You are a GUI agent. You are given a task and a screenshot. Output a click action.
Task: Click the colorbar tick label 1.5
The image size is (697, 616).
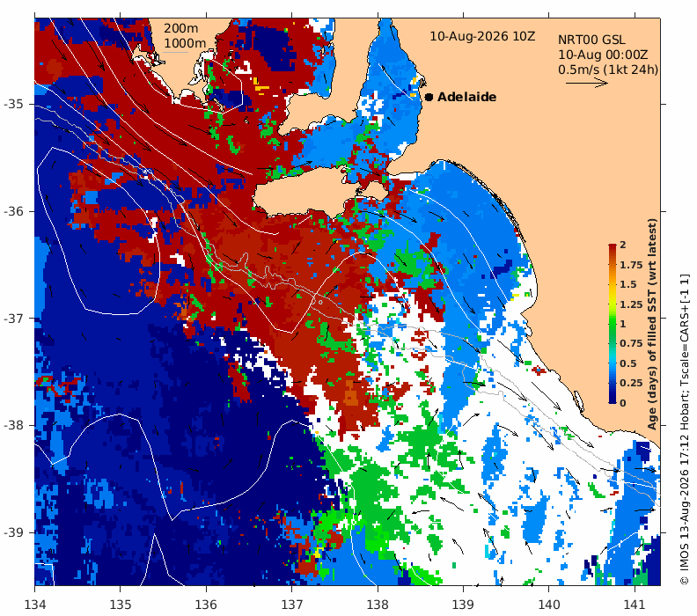click(x=627, y=284)
